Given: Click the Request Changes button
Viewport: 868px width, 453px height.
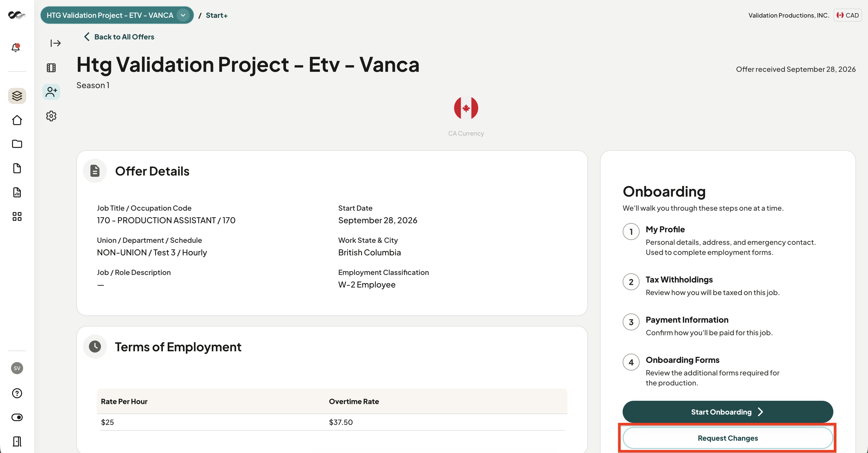Looking at the screenshot, I should (x=728, y=438).
